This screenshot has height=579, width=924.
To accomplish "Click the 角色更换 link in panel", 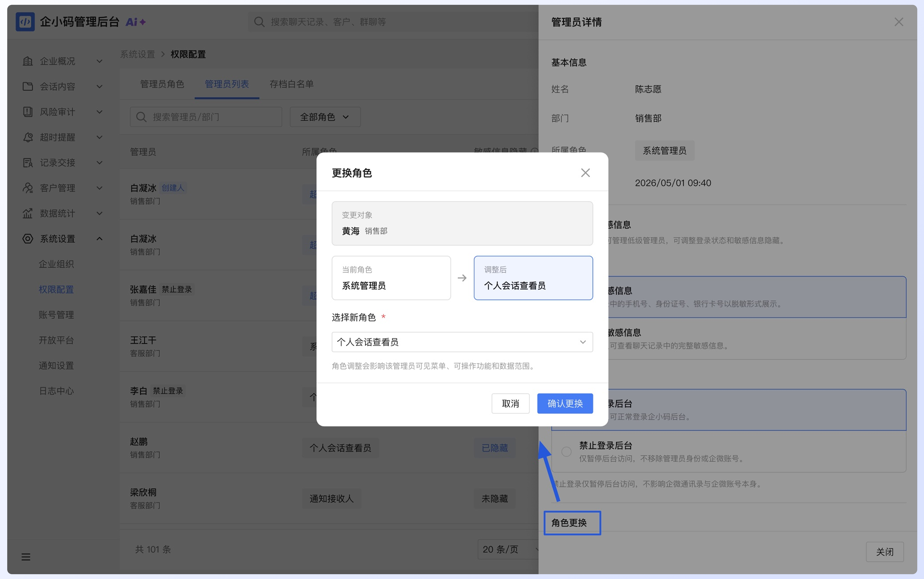I will point(569,523).
